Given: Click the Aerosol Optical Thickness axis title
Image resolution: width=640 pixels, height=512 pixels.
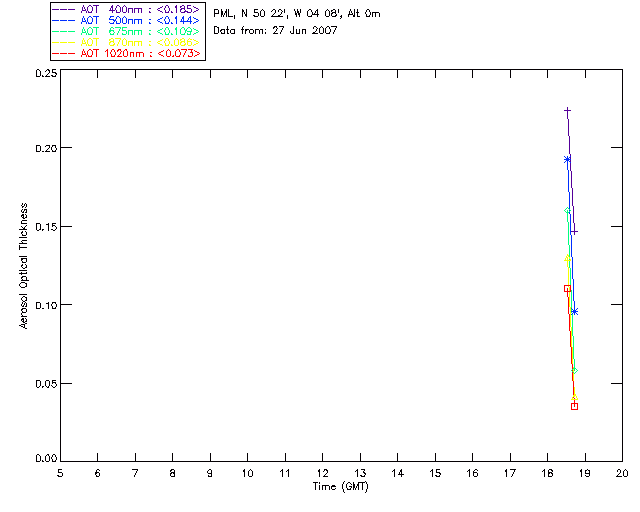Looking at the screenshot, I should coord(24,266).
